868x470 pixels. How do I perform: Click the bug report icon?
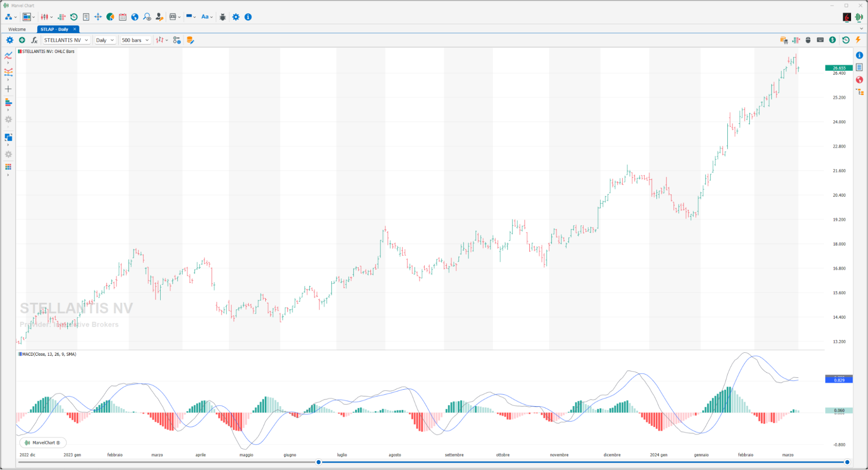point(223,17)
